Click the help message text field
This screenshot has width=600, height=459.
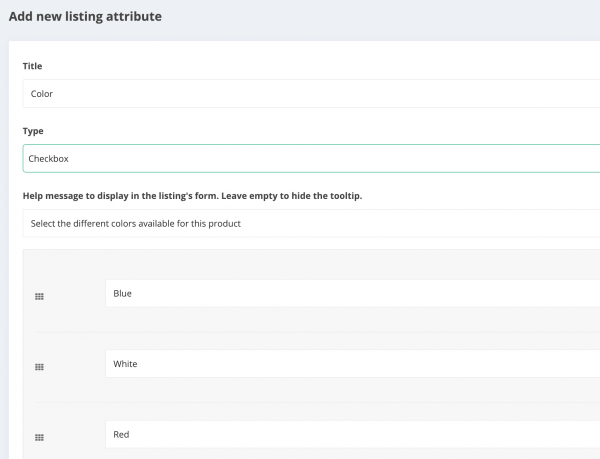coord(311,223)
